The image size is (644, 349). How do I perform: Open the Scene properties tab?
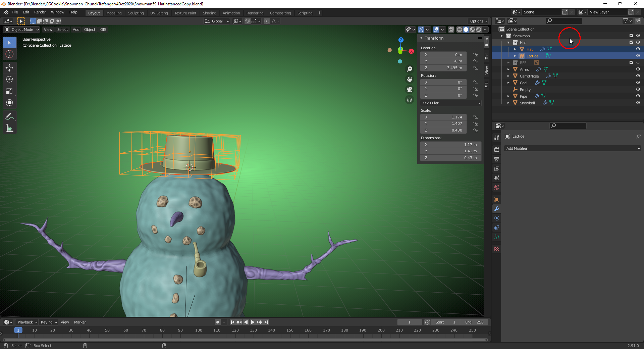(497, 178)
